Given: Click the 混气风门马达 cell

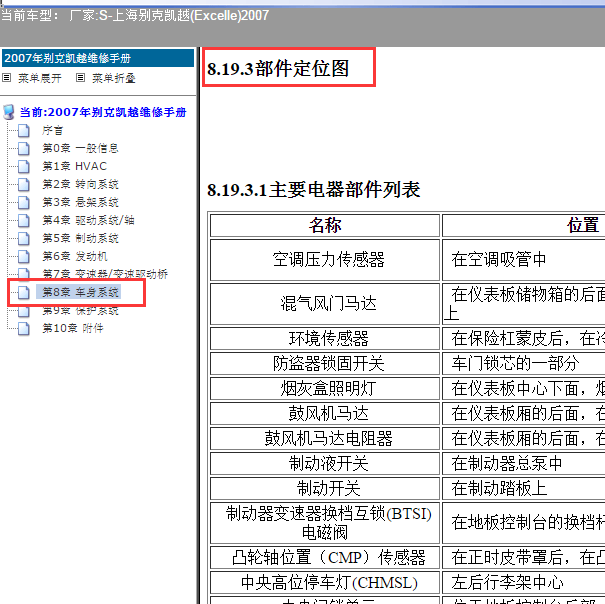Looking at the screenshot, I should coord(325,304).
